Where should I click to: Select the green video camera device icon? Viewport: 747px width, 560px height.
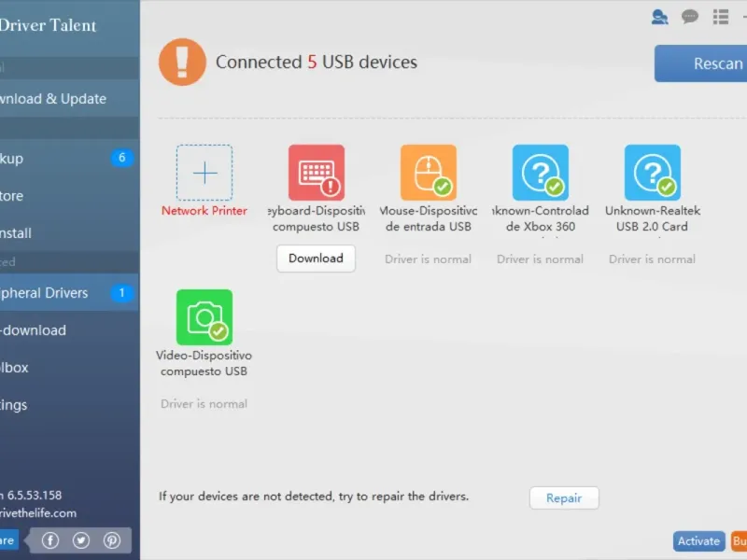tap(204, 317)
